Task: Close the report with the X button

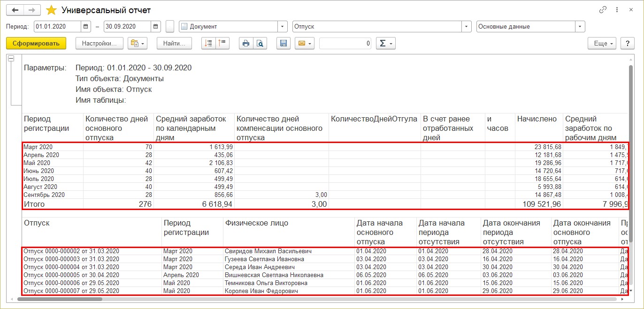Action: point(630,10)
